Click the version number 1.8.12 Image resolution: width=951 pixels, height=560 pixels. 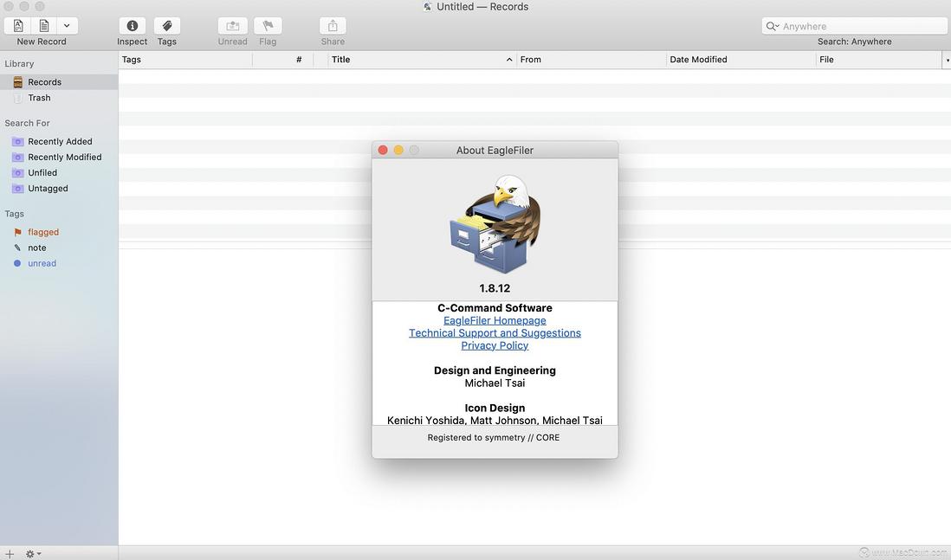click(x=495, y=288)
